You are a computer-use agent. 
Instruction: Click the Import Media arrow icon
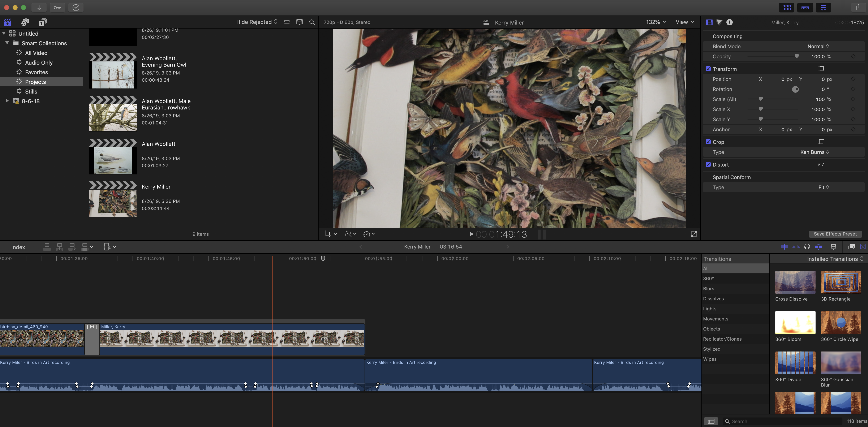(x=39, y=7)
